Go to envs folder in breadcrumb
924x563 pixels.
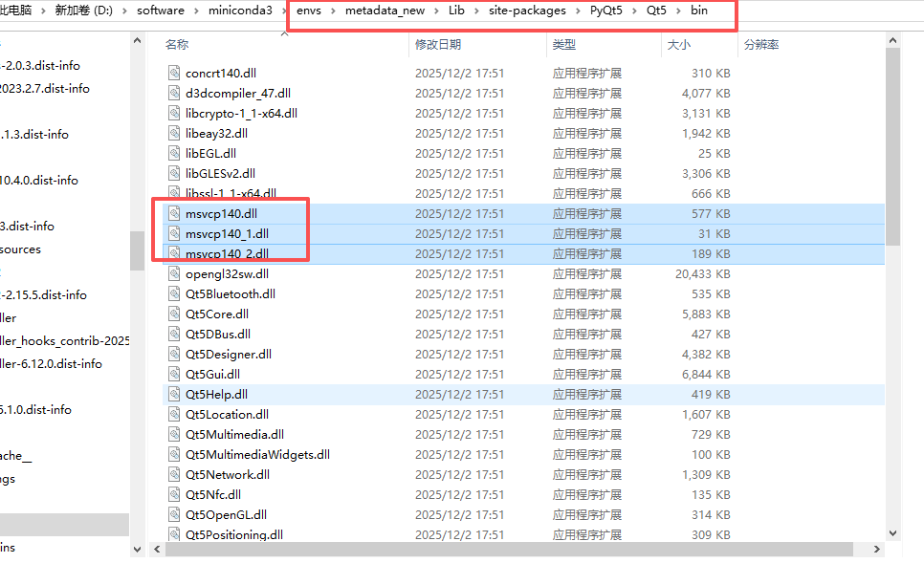point(309,11)
